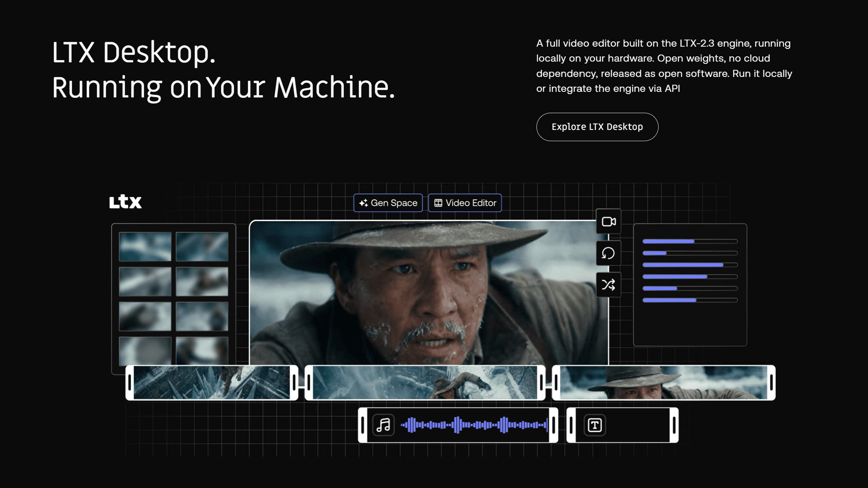Select the top-left thumbnail in media grid
868x488 pixels.
(x=145, y=246)
